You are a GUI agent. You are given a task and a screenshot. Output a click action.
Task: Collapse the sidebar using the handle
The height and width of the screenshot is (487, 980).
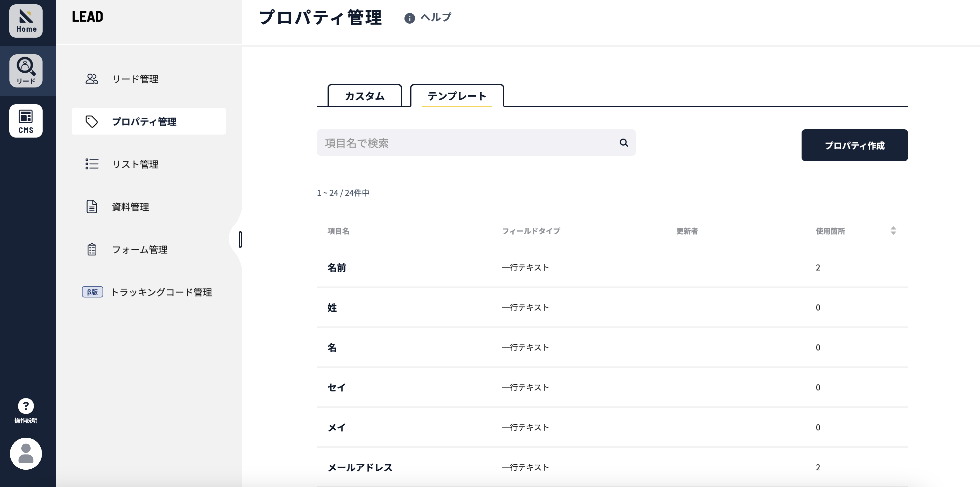240,240
